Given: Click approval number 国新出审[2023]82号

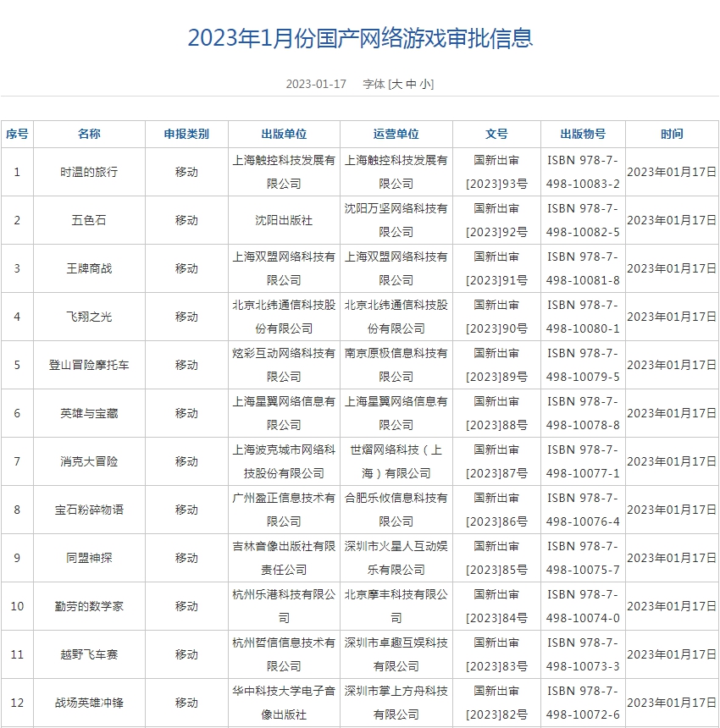Looking at the screenshot, I should coord(496,703).
